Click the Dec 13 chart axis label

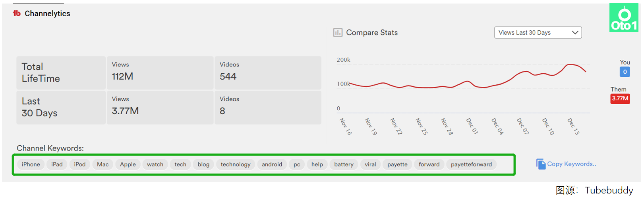point(573,126)
